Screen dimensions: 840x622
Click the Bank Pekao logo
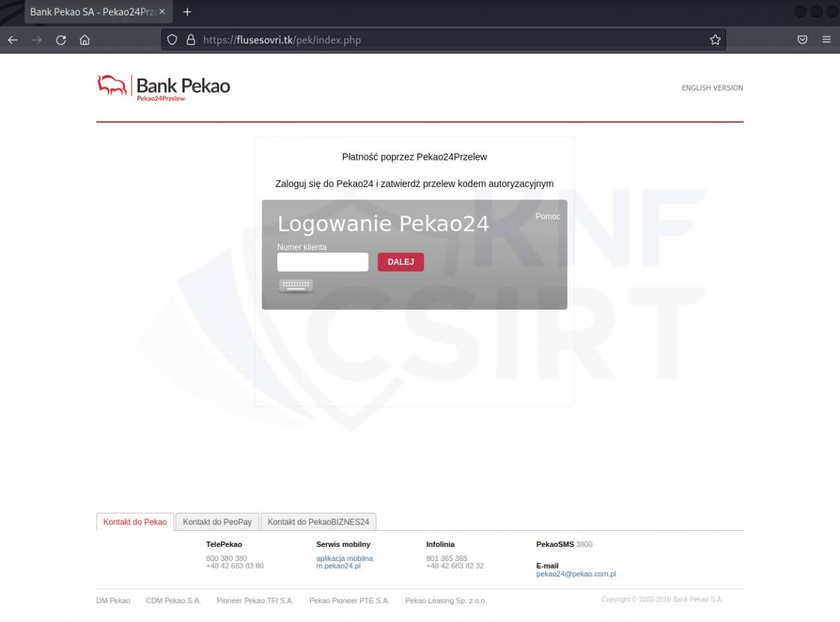(x=163, y=88)
